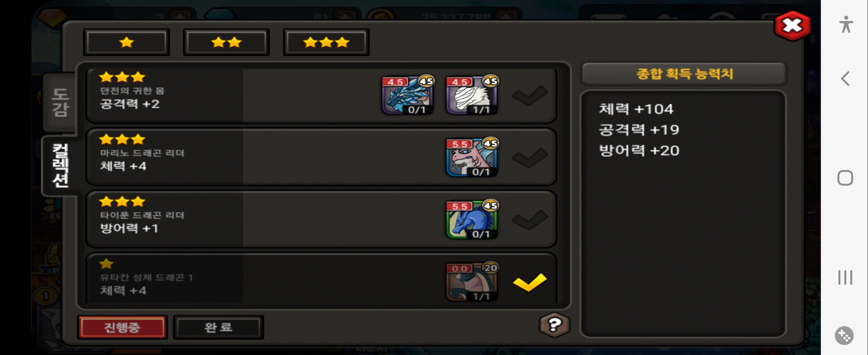Viewport: 868px width, 355px height.
Task: Open the question mark help icon
Action: [x=554, y=325]
